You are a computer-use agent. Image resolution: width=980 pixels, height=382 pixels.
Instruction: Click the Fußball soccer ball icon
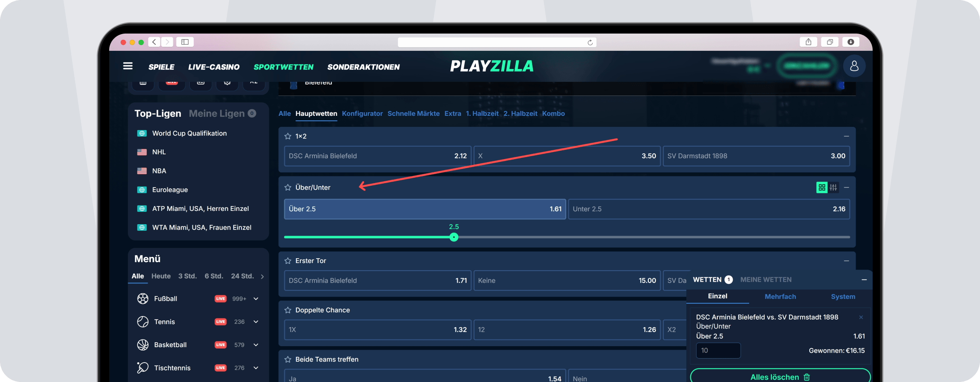[x=143, y=299]
